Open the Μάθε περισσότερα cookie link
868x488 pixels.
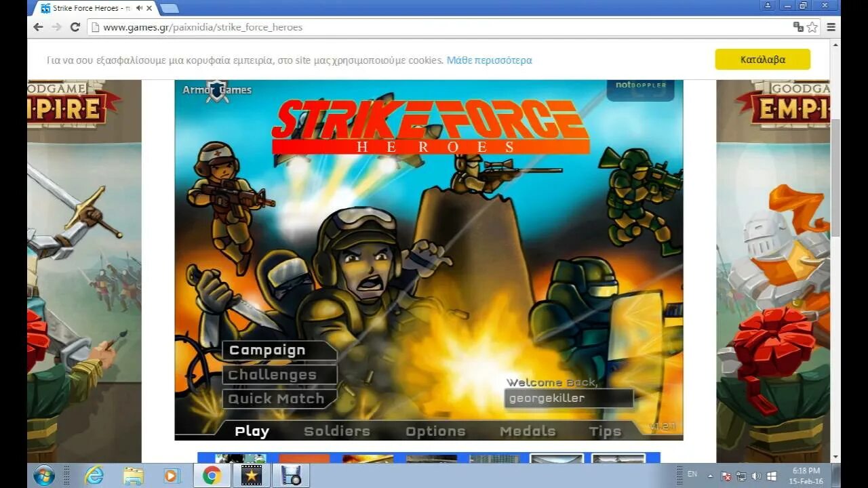[x=489, y=60]
